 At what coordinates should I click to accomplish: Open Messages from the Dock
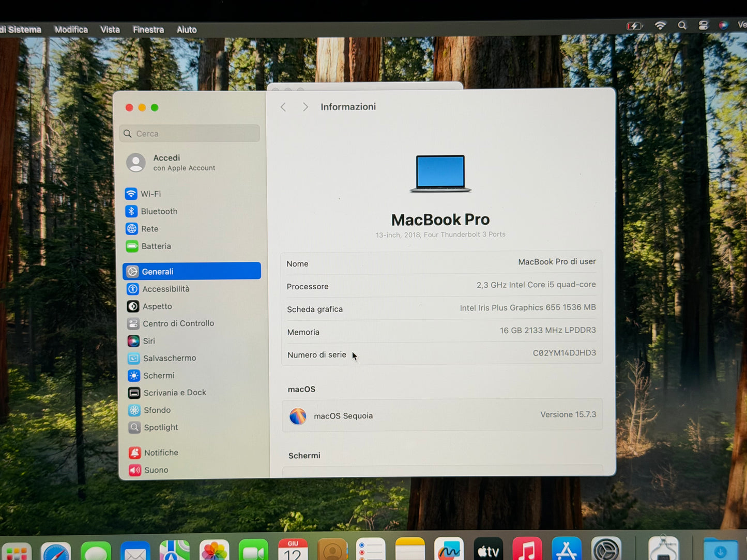[x=96, y=552]
